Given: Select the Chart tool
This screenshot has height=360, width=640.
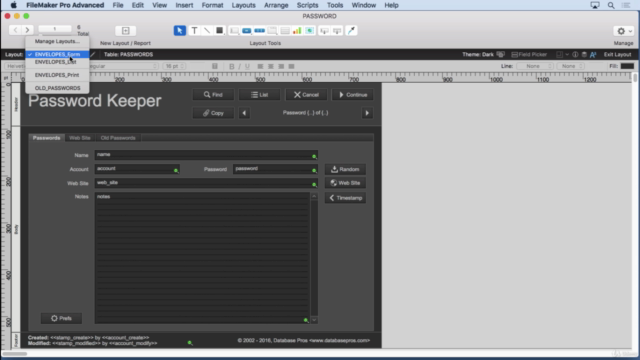Looking at the screenshot, I should [297, 31].
